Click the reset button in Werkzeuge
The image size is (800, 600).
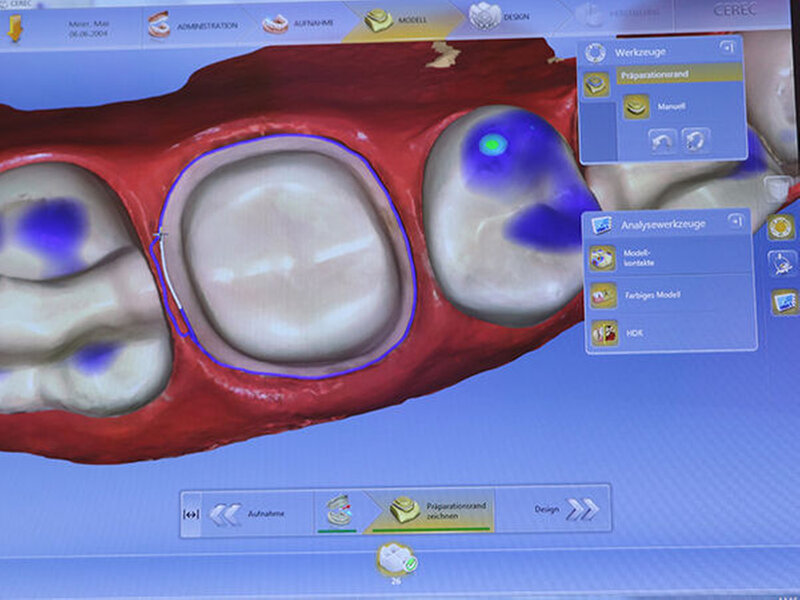(x=695, y=138)
